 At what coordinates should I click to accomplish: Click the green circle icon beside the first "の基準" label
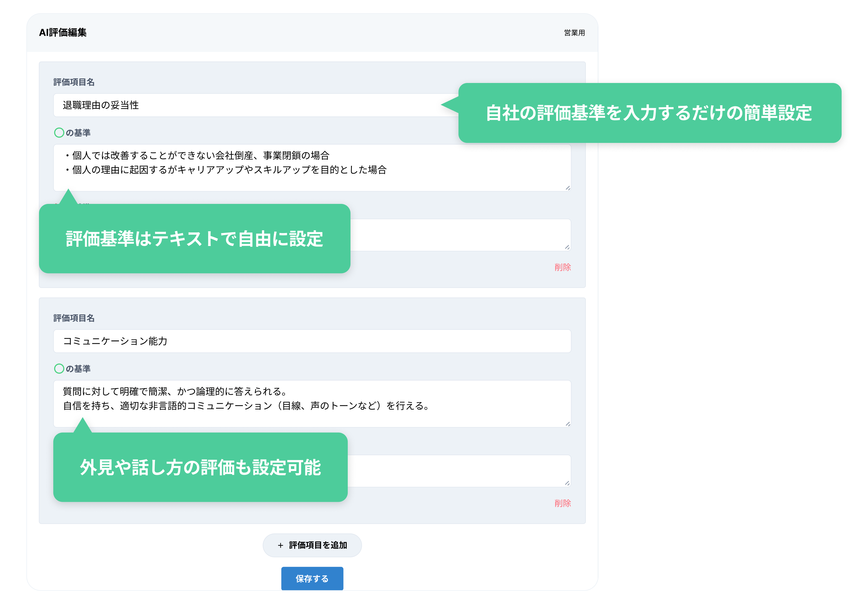(59, 132)
